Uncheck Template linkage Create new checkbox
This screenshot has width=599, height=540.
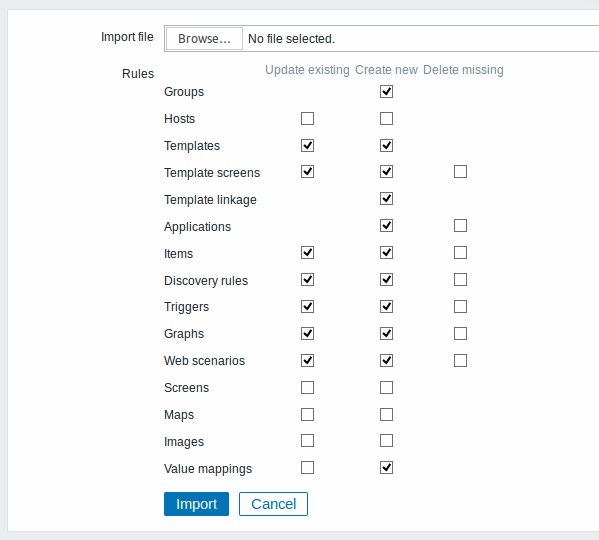386,199
